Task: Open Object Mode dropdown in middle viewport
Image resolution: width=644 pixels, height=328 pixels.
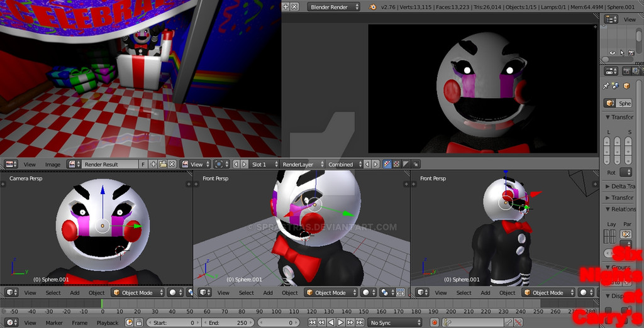Action: click(331, 293)
